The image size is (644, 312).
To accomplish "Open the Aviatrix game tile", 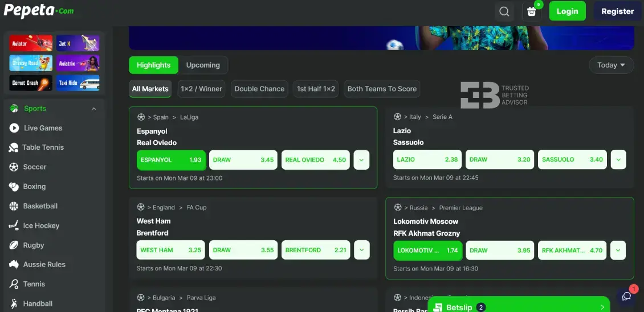I will point(78,63).
